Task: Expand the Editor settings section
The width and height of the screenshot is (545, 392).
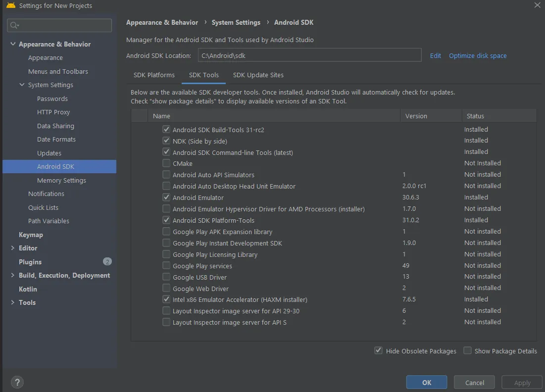Action: click(13, 248)
